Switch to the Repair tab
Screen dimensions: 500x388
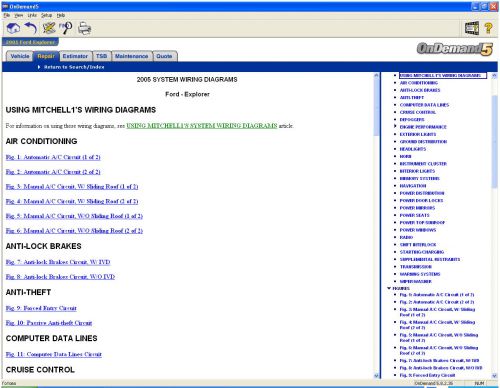pyautogui.click(x=46, y=56)
